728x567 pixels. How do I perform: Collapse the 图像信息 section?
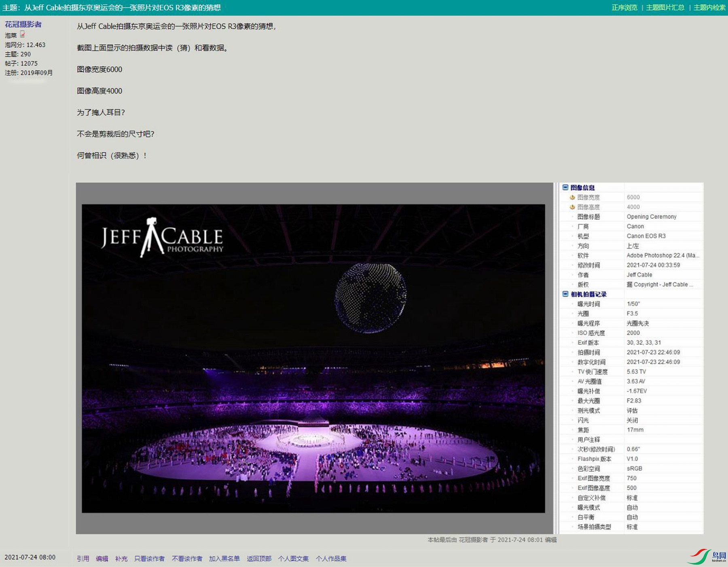565,187
